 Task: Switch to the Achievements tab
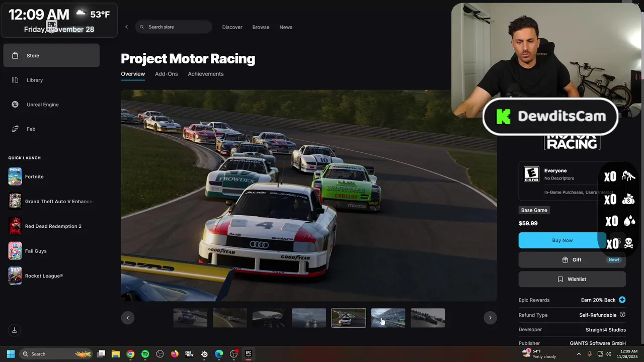coord(206,74)
